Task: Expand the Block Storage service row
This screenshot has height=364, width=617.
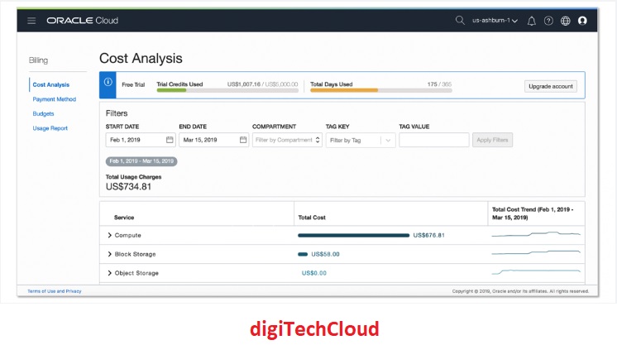Action: (x=109, y=254)
